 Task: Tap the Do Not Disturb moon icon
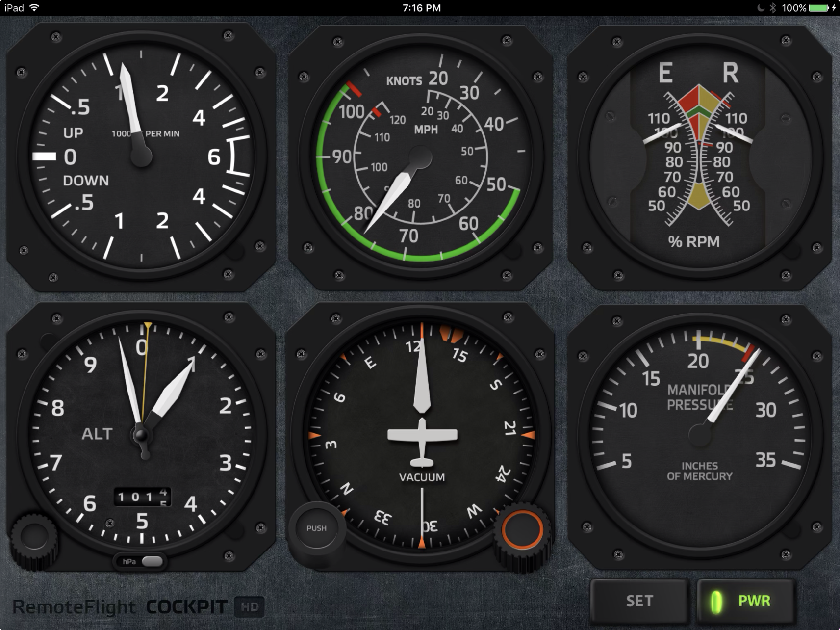point(761,8)
